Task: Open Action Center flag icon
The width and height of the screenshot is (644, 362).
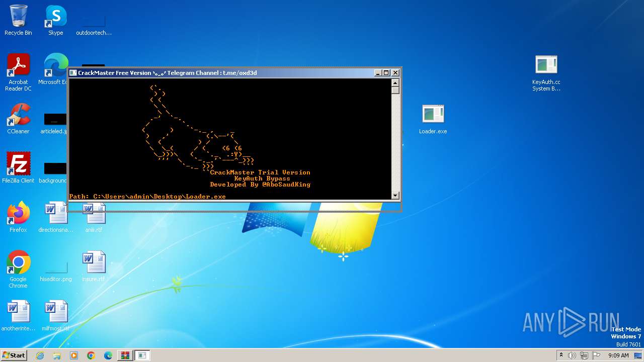Action: [x=596, y=355]
